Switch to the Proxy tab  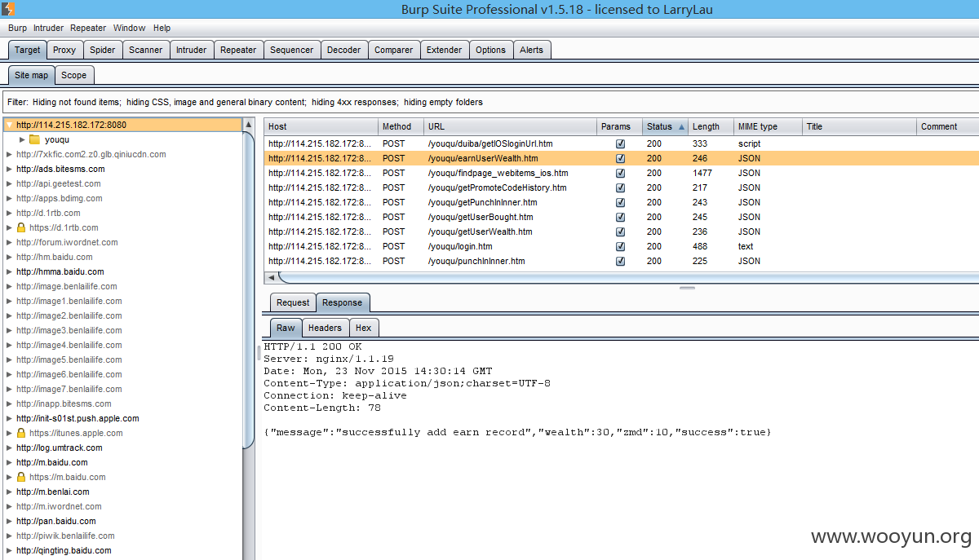(x=64, y=50)
